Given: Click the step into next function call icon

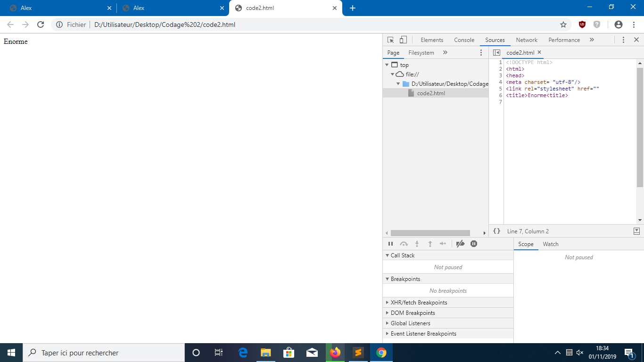Looking at the screenshot, I should point(417,244).
